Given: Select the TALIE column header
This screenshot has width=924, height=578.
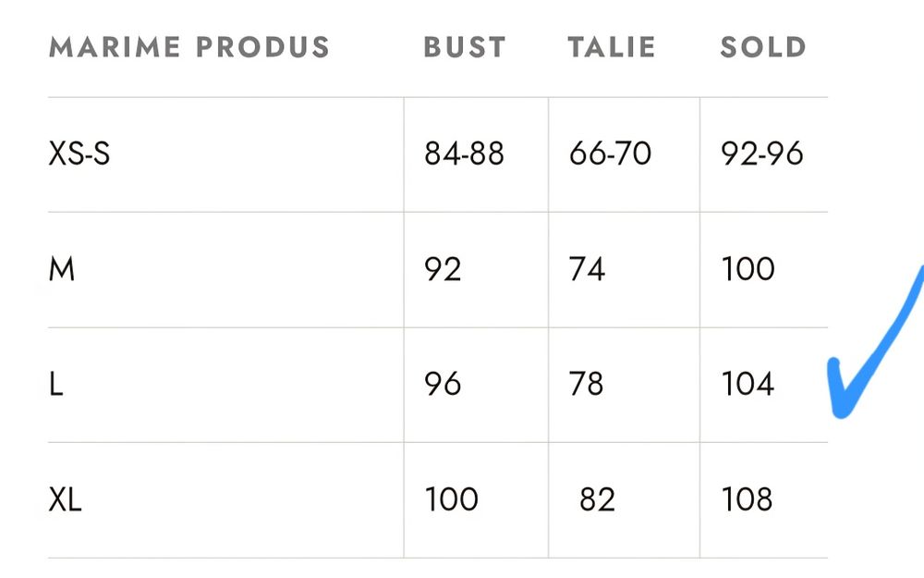Looking at the screenshot, I should click(x=612, y=47).
